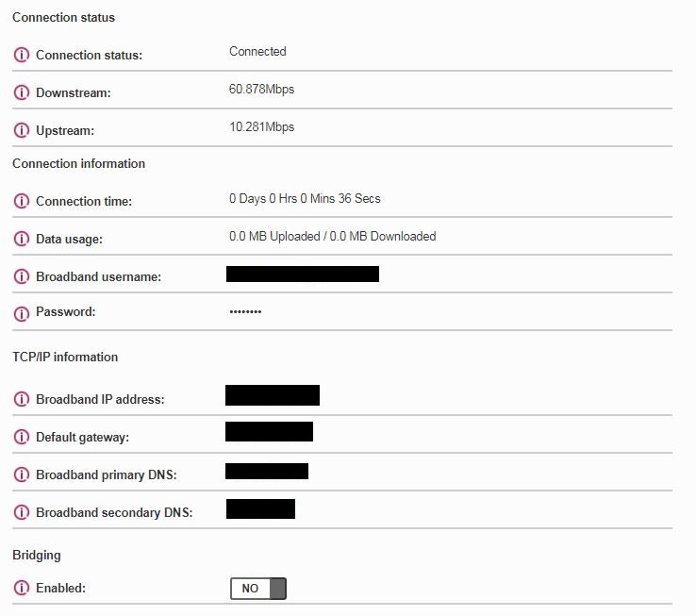This screenshot has height=616, width=696.
Task: Select the Broadband username value field
Action: [303, 275]
